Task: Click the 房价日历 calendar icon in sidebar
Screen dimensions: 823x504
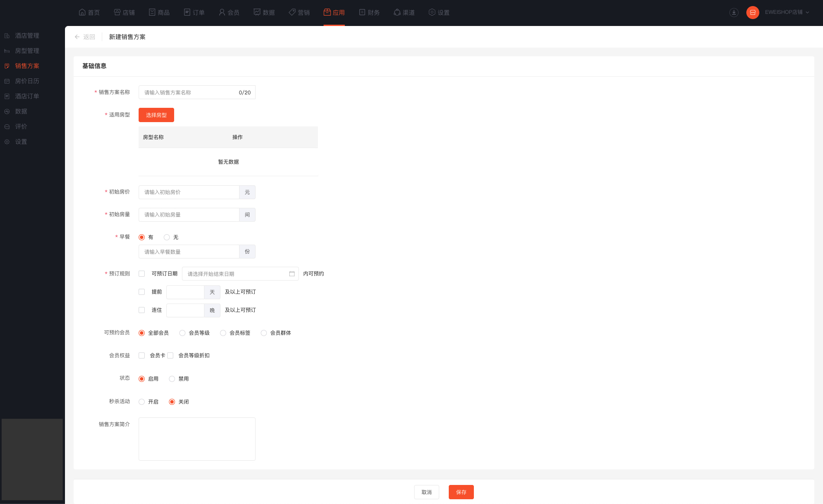Action: coord(7,81)
